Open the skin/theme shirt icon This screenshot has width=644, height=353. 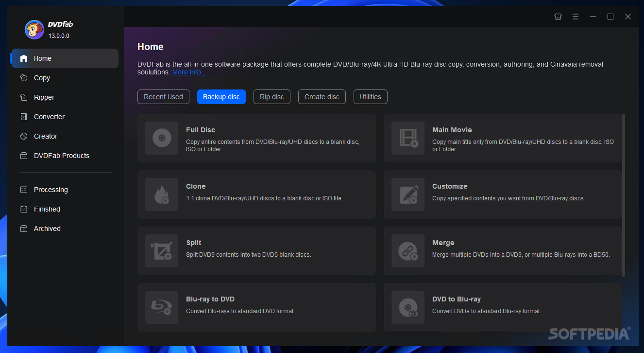pos(558,17)
